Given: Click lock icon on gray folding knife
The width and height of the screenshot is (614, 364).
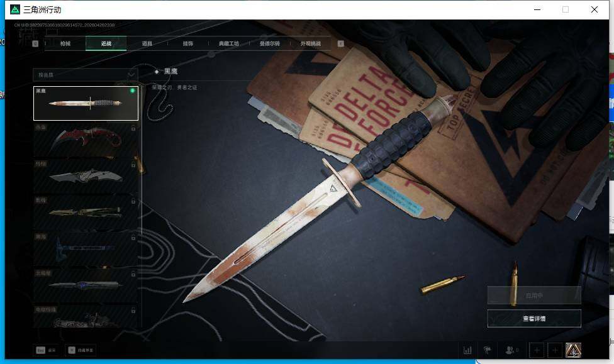Looking at the screenshot, I should click(x=133, y=165).
